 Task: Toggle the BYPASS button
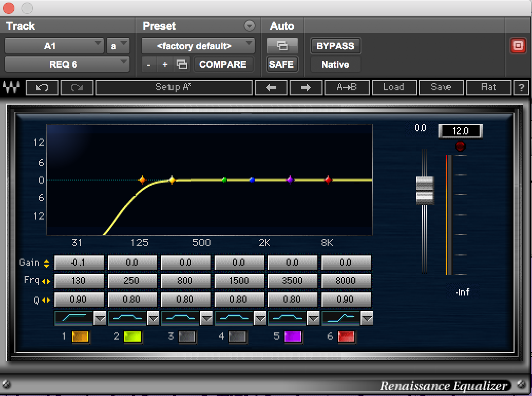(x=335, y=46)
